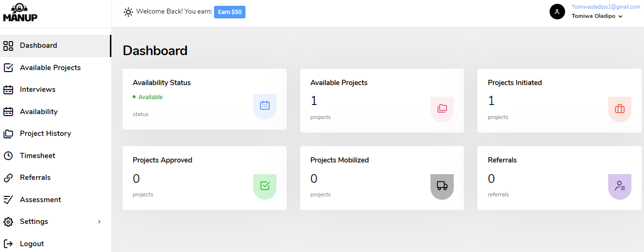Image resolution: width=644 pixels, height=252 pixels.
Task: Click the green checkmark icon on Projects Approved card
Action: [x=265, y=186]
